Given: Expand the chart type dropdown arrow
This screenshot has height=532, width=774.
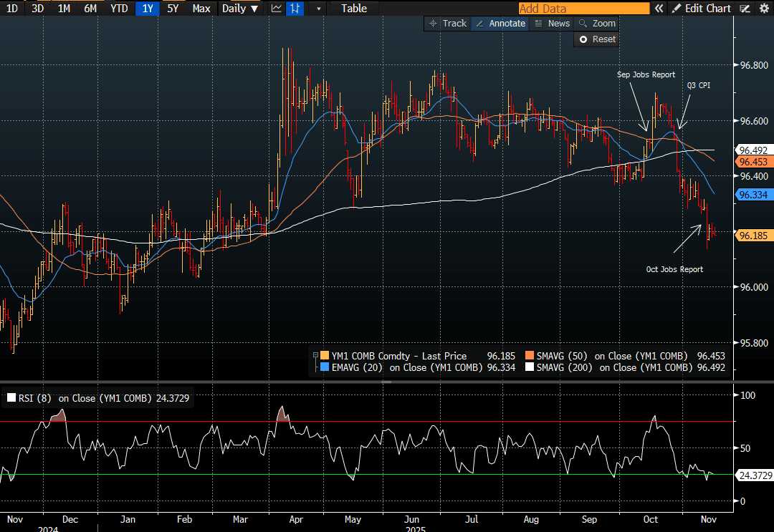Looking at the screenshot, I should point(319,9).
